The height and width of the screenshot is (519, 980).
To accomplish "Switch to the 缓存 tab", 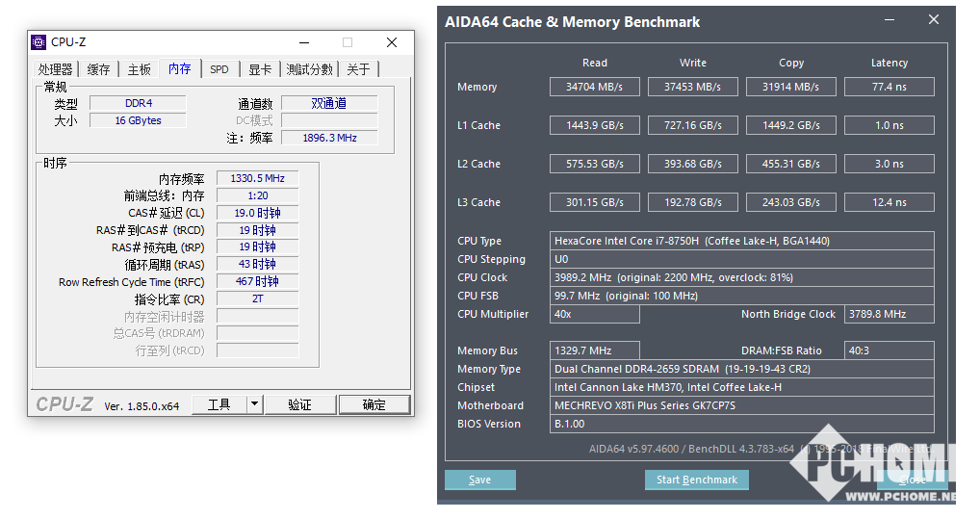I will [98, 69].
